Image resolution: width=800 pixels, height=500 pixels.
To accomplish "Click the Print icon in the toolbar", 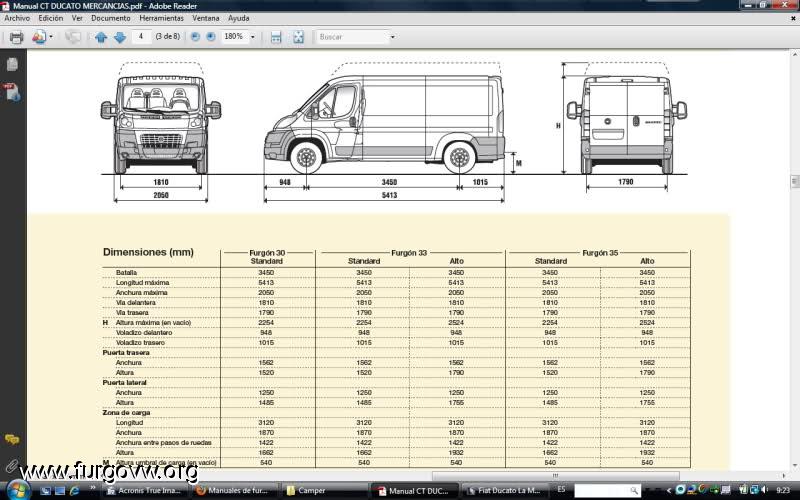I will (16, 37).
